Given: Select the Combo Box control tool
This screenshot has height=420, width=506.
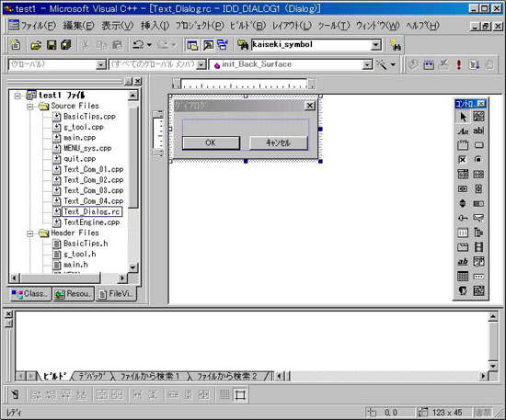Looking at the screenshot, I should tap(463, 175).
